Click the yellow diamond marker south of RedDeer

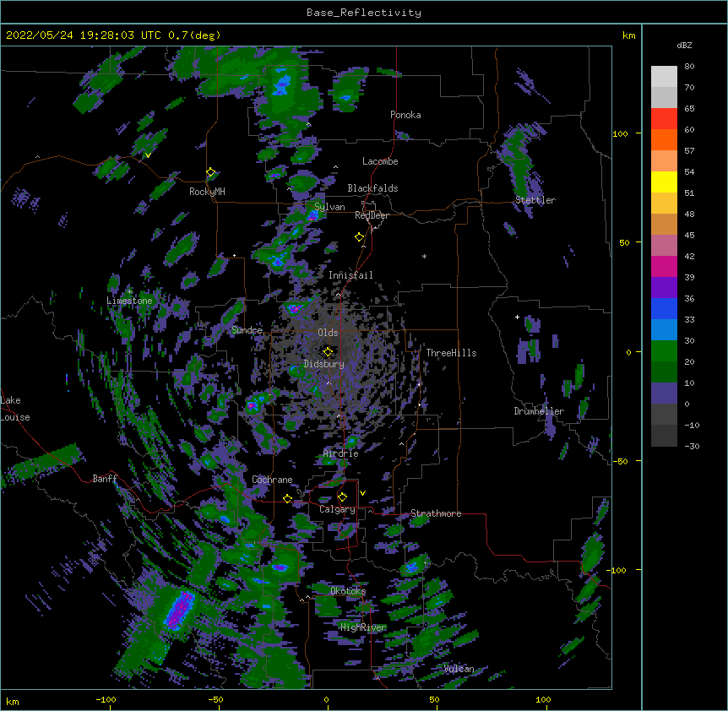pos(360,237)
